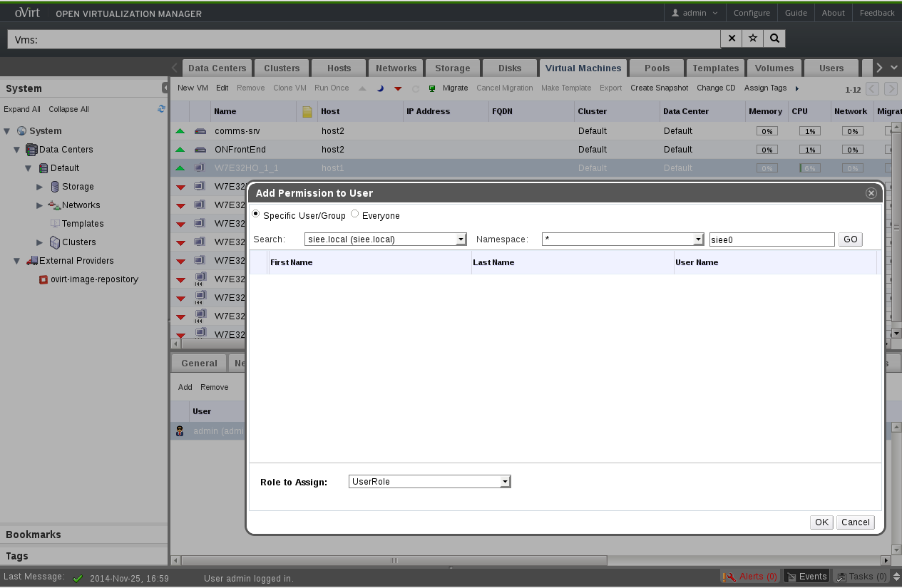Collapse the Data Centers tree node
The height and width of the screenshot is (588, 902).
coord(17,150)
